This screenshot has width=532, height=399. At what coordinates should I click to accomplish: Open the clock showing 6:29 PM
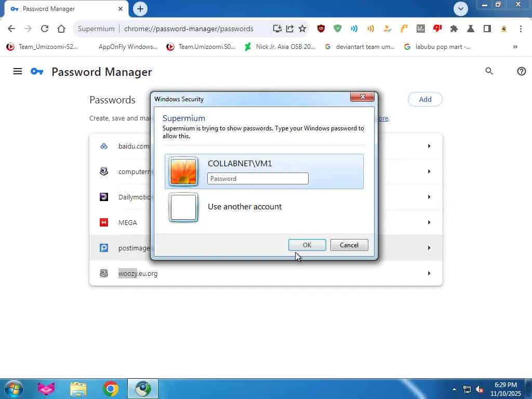(506, 389)
